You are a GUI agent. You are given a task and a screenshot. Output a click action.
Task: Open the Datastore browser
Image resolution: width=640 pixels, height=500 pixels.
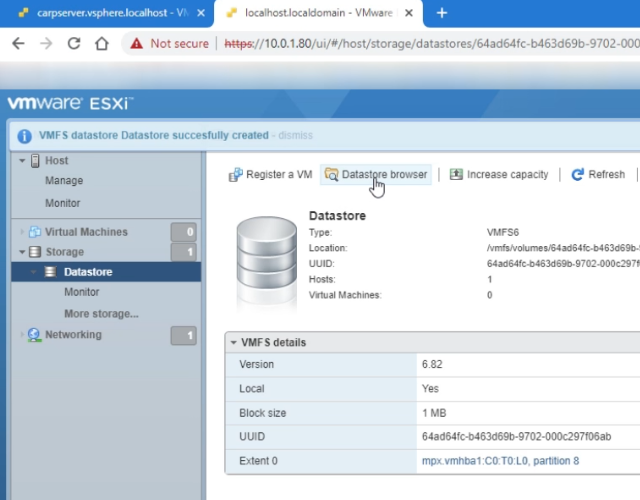[376, 175]
